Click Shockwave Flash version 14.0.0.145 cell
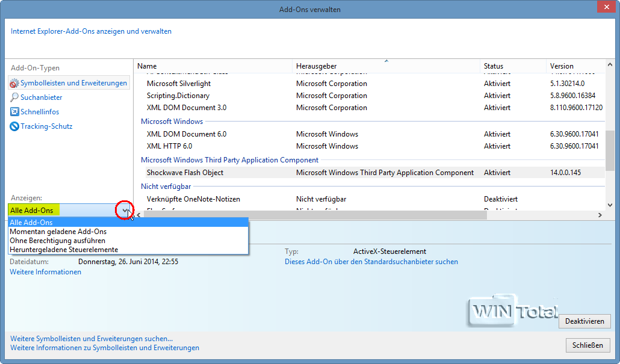 tap(565, 173)
